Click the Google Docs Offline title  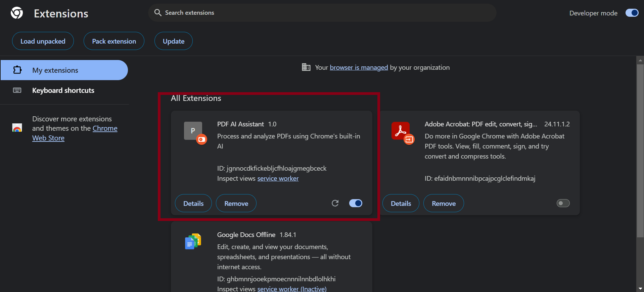pos(246,235)
